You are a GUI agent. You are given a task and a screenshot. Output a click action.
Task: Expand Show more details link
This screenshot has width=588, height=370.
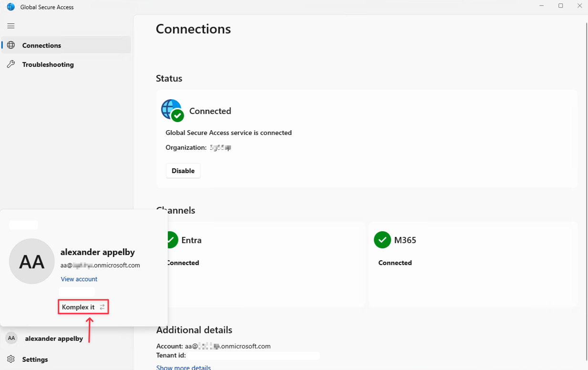(x=183, y=367)
